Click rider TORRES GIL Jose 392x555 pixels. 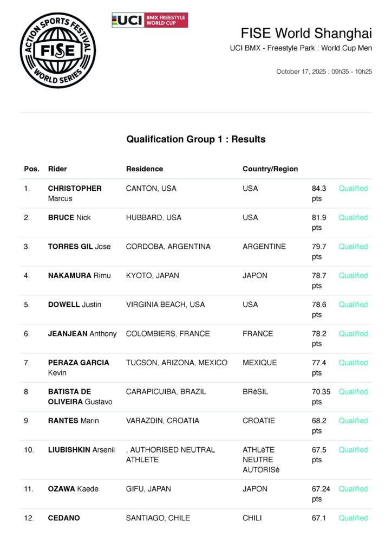tap(79, 247)
